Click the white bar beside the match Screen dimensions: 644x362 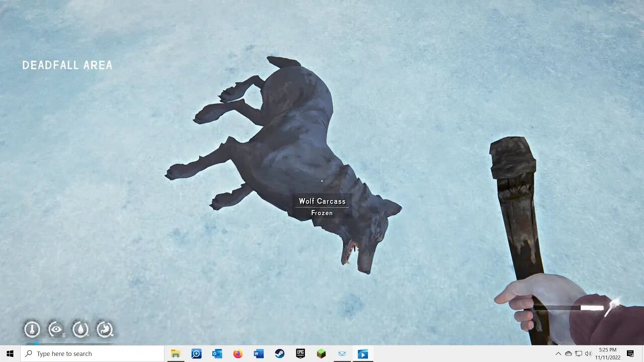(x=592, y=308)
